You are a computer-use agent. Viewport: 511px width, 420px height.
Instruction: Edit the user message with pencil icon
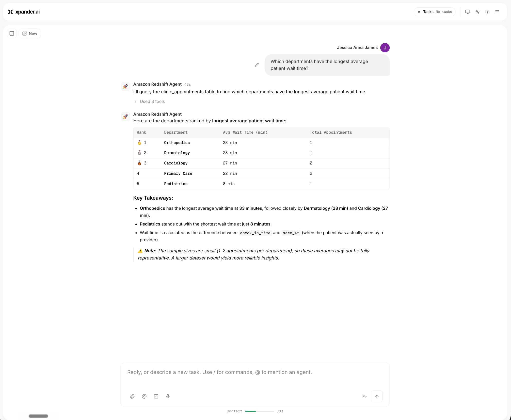pyautogui.click(x=257, y=65)
